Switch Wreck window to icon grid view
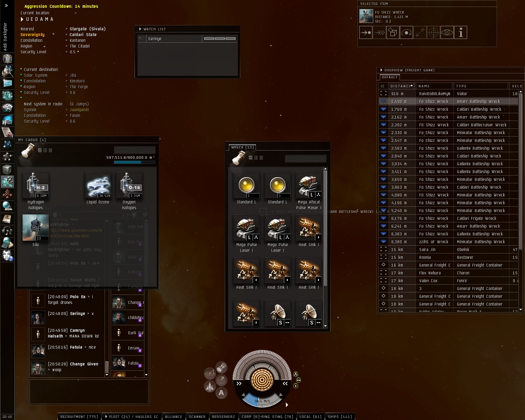This screenshot has width=525, height=420. click(x=251, y=158)
